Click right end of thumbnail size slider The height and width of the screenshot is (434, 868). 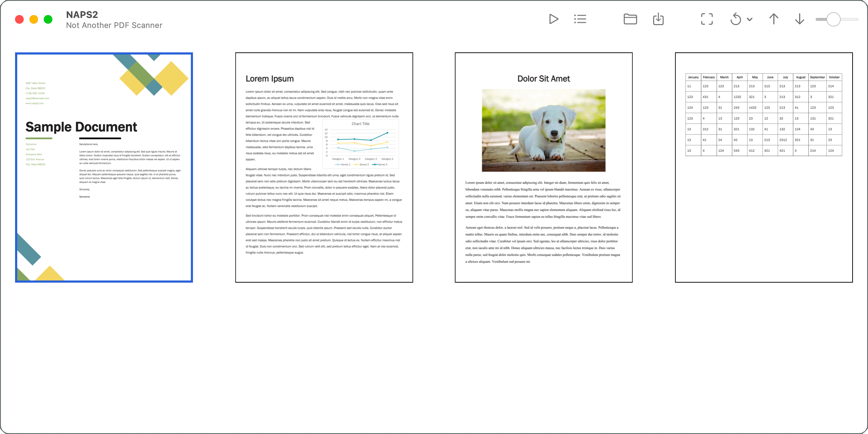click(x=857, y=19)
